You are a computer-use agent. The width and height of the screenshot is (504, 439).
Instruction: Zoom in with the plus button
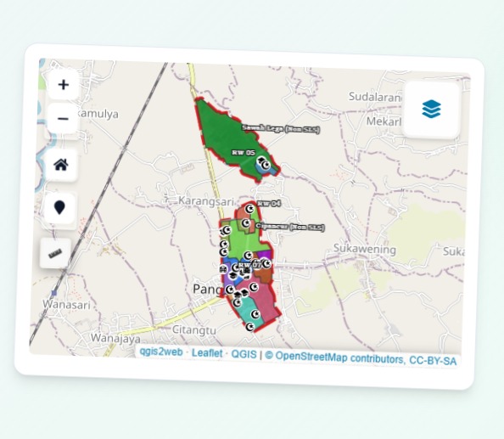(x=64, y=85)
